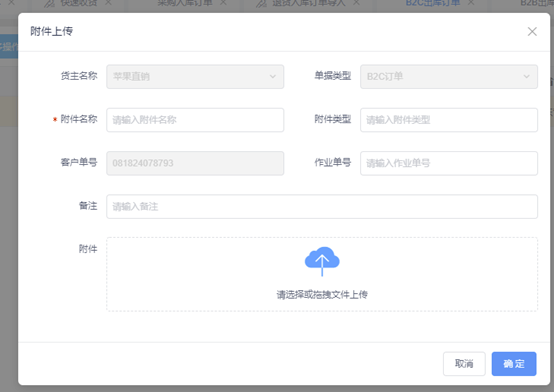
Task: Close the B2C出库订单 tab via its X
Action: [x=471, y=3]
